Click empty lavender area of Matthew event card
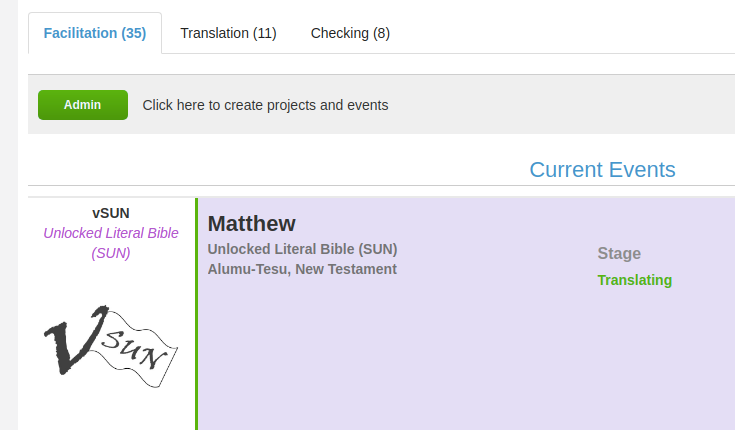This screenshot has width=735, height=430. (422, 356)
